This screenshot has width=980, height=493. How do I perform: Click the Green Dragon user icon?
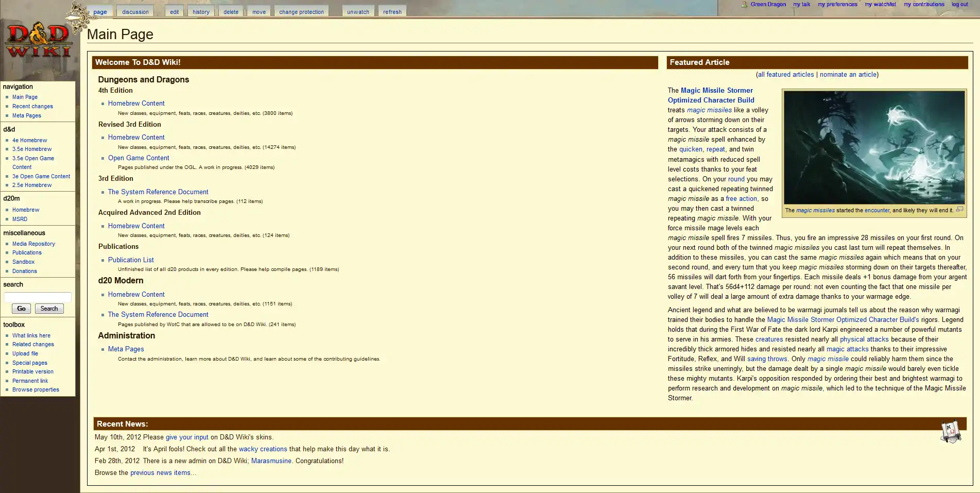point(744,4)
